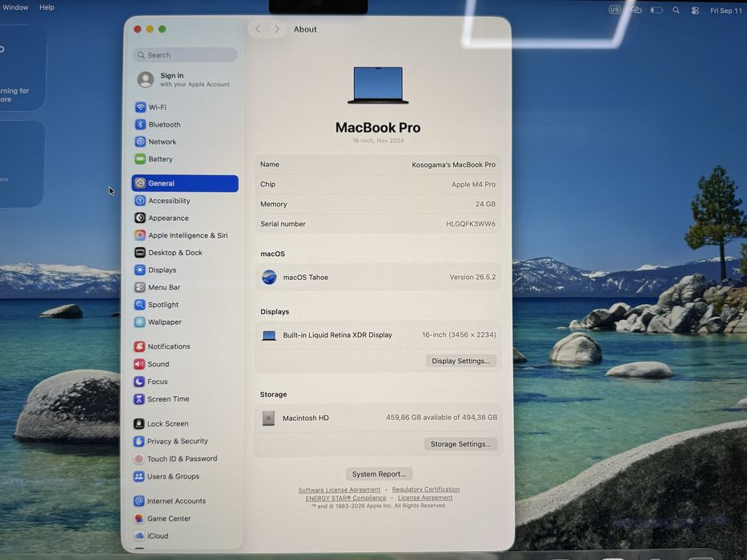Image resolution: width=747 pixels, height=560 pixels.
Task: Click Sign in with your Apple Account
Action: coord(185,79)
